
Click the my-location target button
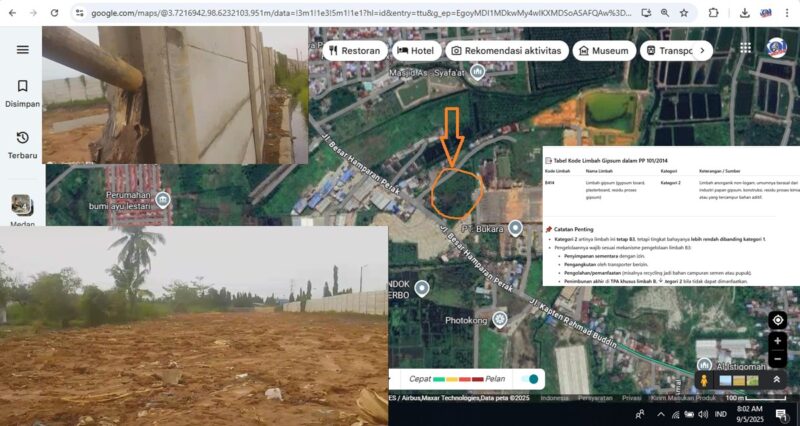(x=777, y=320)
